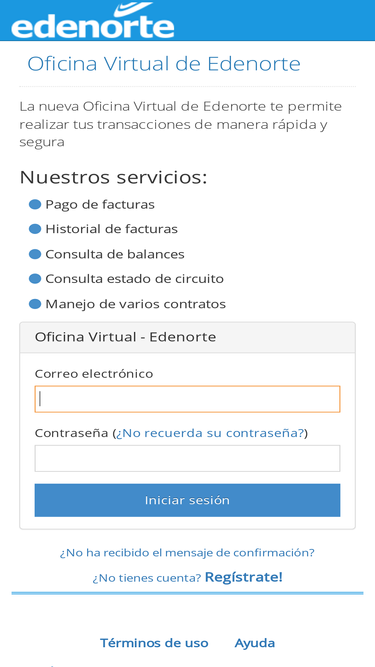Select the Regístrate! sign-up link

click(244, 577)
